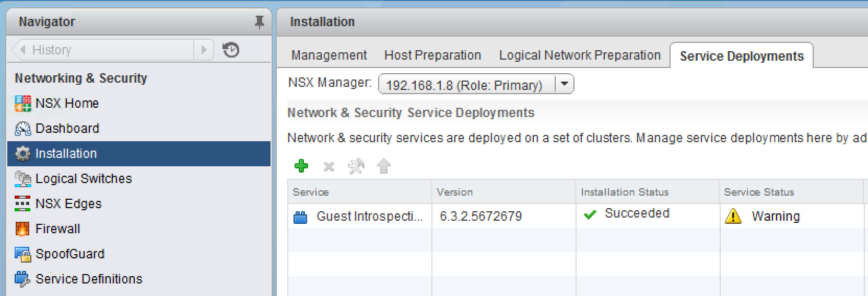Open the Management tab
Image resolution: width=868 pixels, height=296 pixels.
tap(329, 55)
